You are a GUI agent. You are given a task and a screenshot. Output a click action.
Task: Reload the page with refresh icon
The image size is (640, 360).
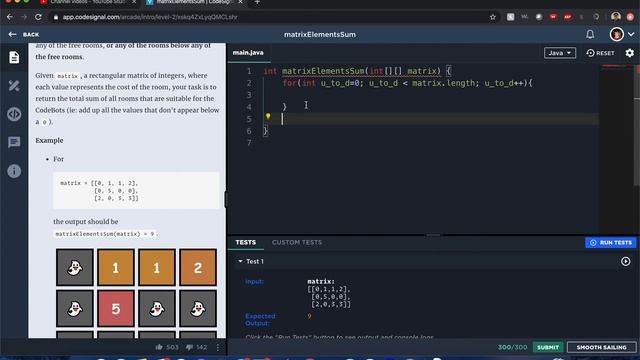pyautogui.click(x=38, y=17)
